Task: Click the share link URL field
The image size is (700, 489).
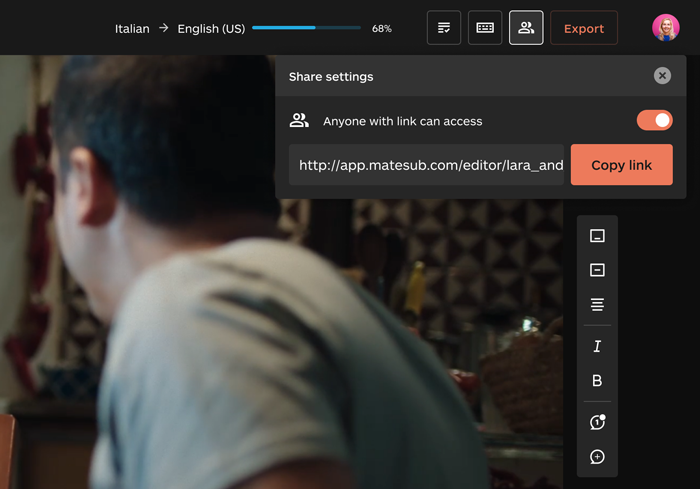Action: click(x=430, y=165)
